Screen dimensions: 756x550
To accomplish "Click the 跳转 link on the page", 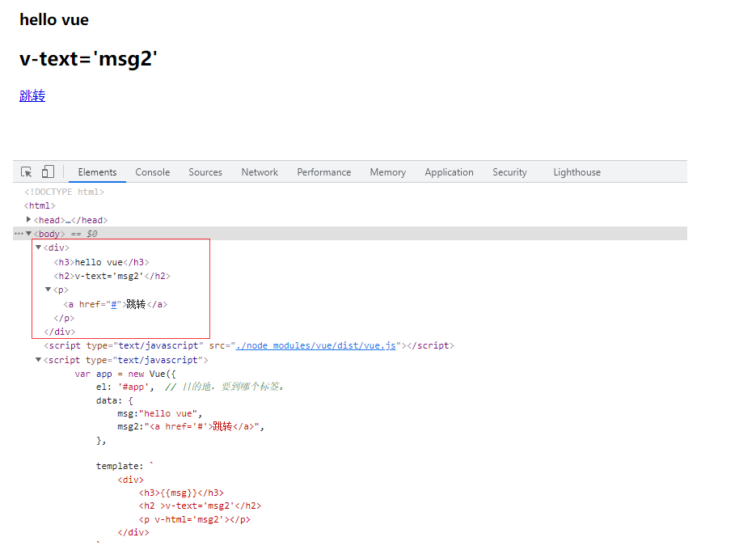I will click(x=32, y=95).
